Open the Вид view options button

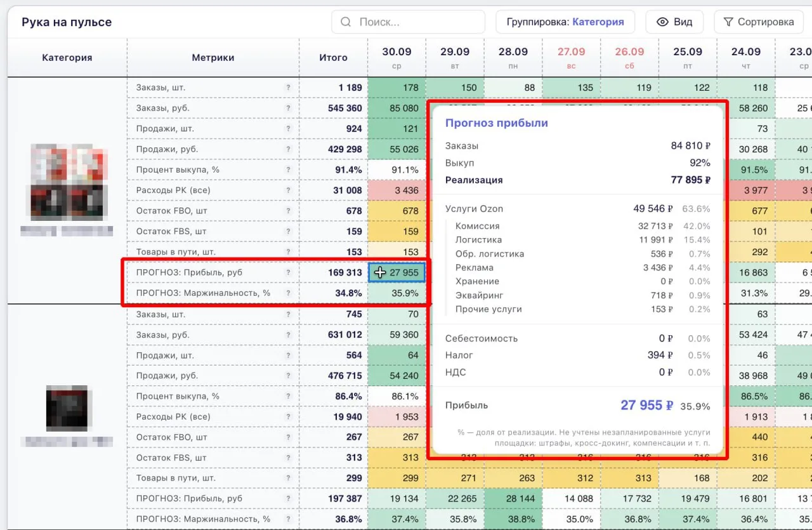pos(674,22)
